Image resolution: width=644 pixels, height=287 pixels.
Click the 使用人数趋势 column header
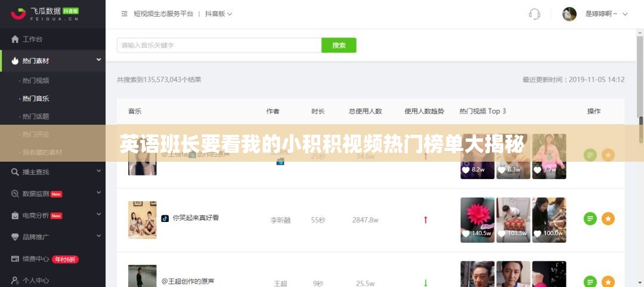(x=425, y=111)
